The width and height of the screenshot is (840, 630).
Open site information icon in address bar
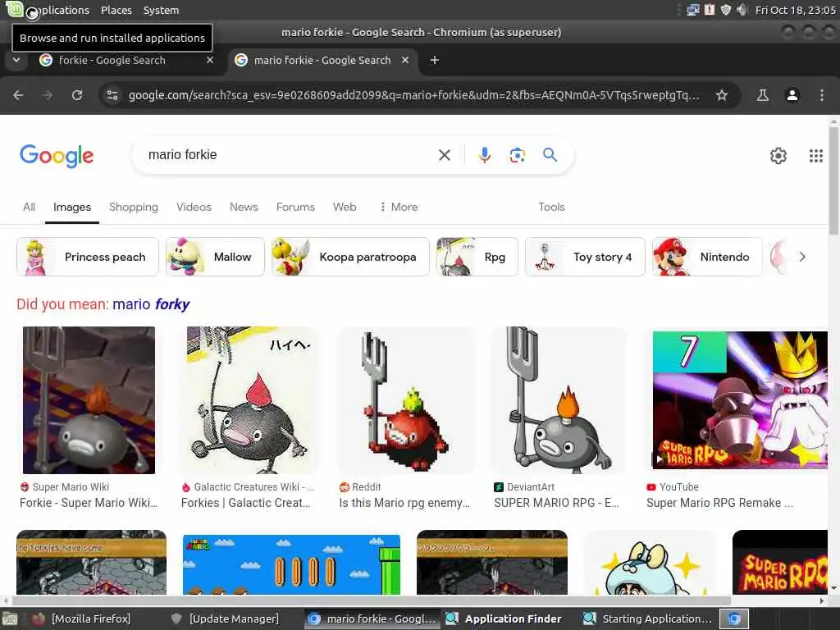[x=112, y=95]
